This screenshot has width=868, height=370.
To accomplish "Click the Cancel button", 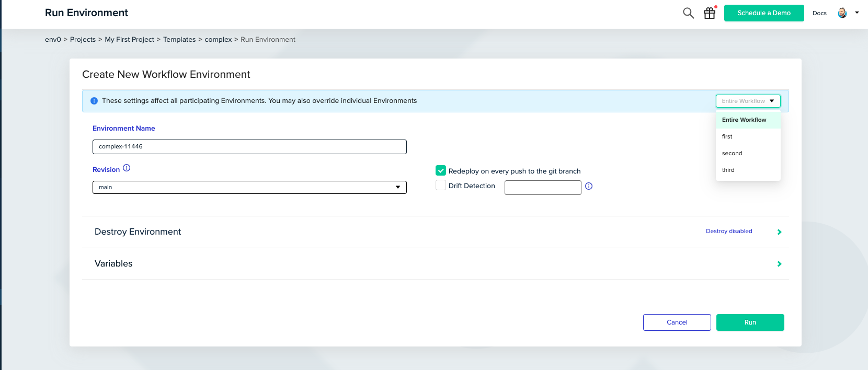I will [677, 322].
